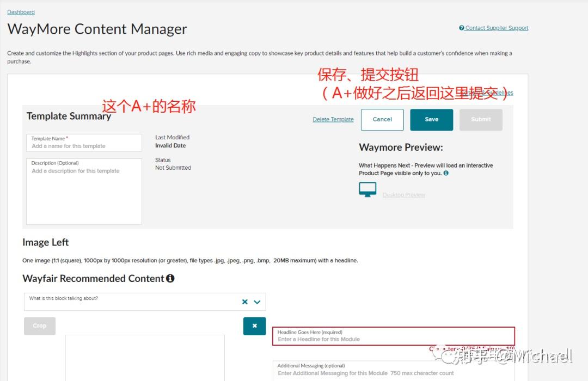Image resolution: width=588 pixels, height=381 pixels.
Task: Select the 'Not Submitted' status text
Action: click(x=173, y=168)
